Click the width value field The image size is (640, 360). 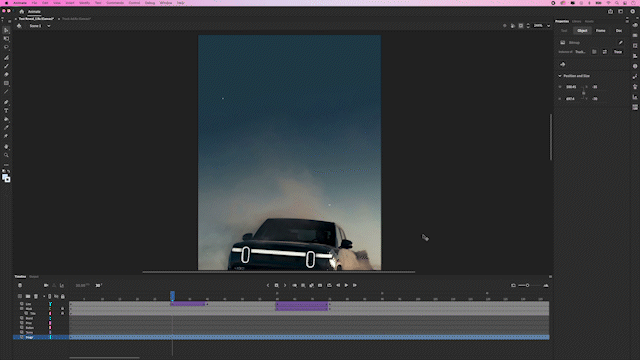[x=571, y=87]
